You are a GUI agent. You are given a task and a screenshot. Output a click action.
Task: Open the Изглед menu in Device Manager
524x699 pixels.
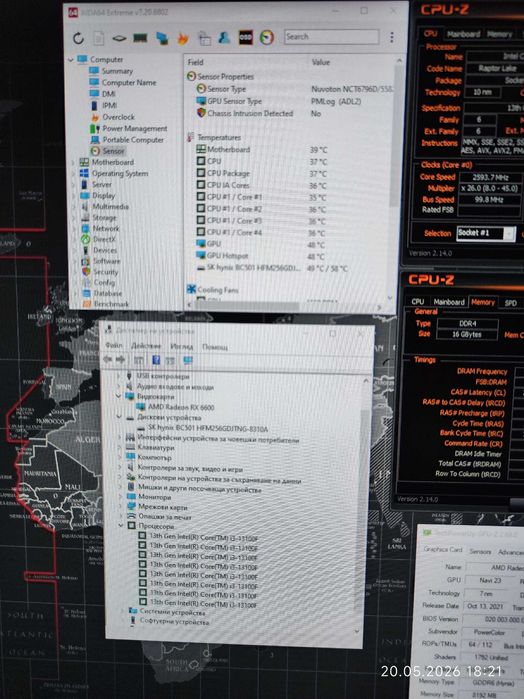182,346
